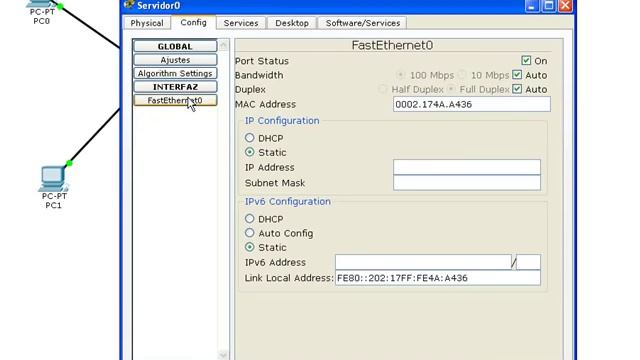The width and height of the screenshot is (640, 360).
Task: Click the IPv6 Address input field
Action: pyautogui.click(x=423, y=262)
